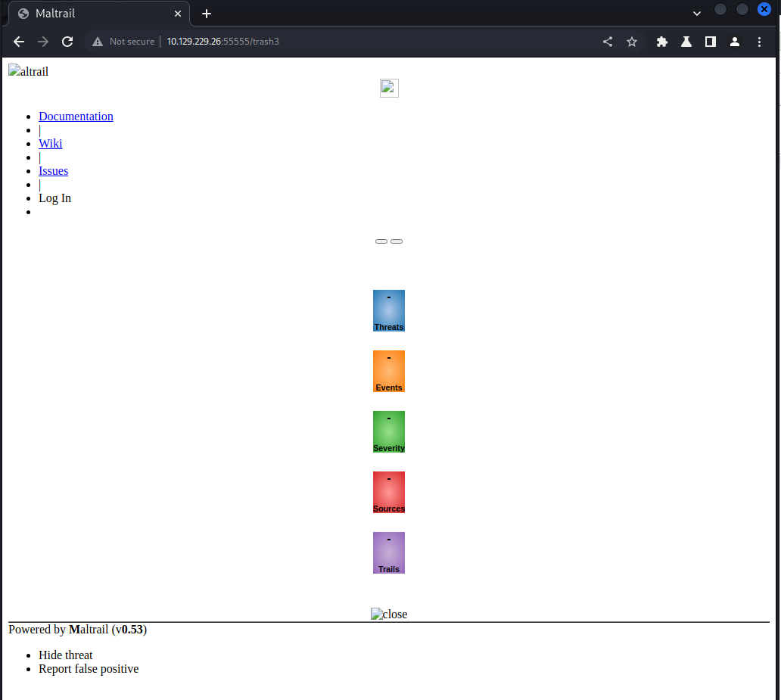Open the Chrome labs flask icon

tap(686, 42)
